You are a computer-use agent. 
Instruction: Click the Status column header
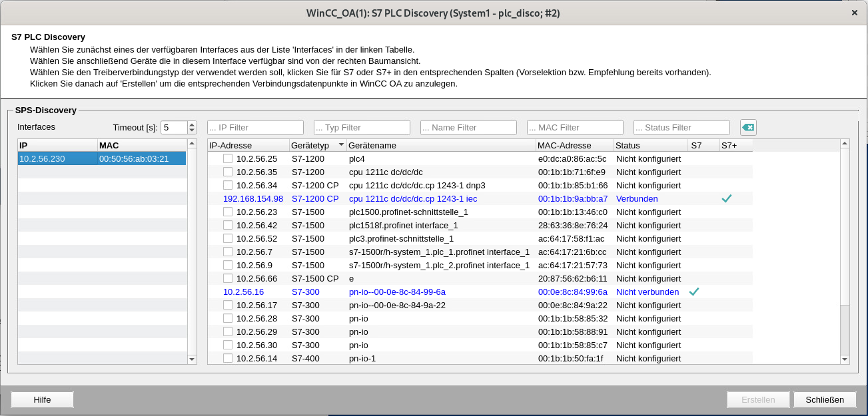pyautogui.click(x=650, y=145)
